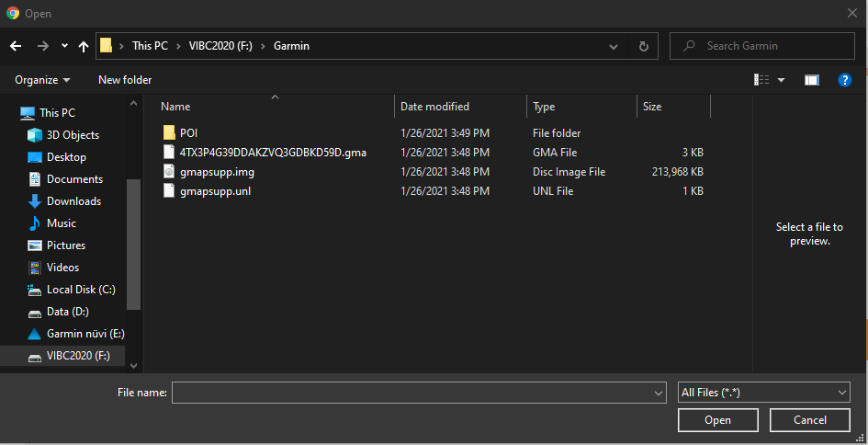Go back to previous folder
Viewport: 868px width, 445px height.
16,47
